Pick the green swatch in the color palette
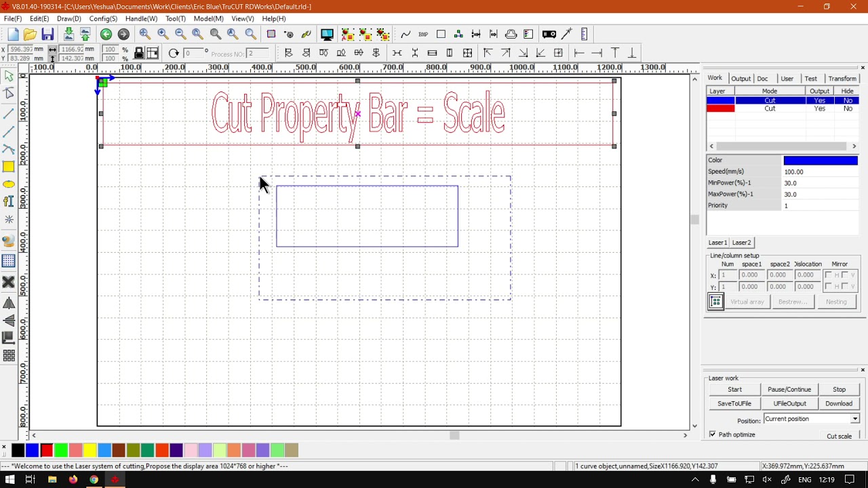Viewport: 868px width, 488px height. tap(61, 450)
